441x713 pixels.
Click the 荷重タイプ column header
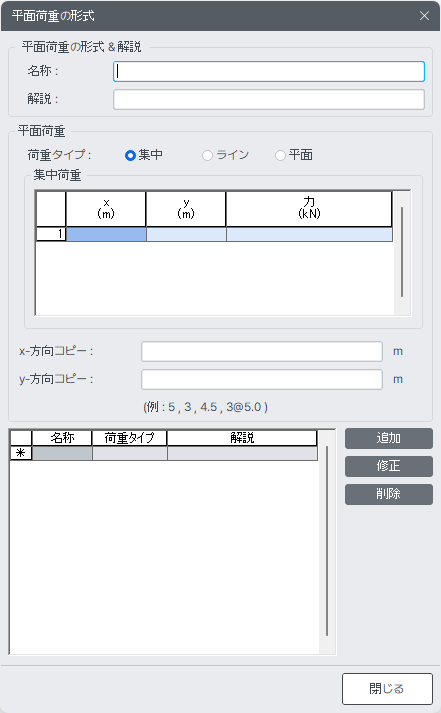click(x=130, y=438)
